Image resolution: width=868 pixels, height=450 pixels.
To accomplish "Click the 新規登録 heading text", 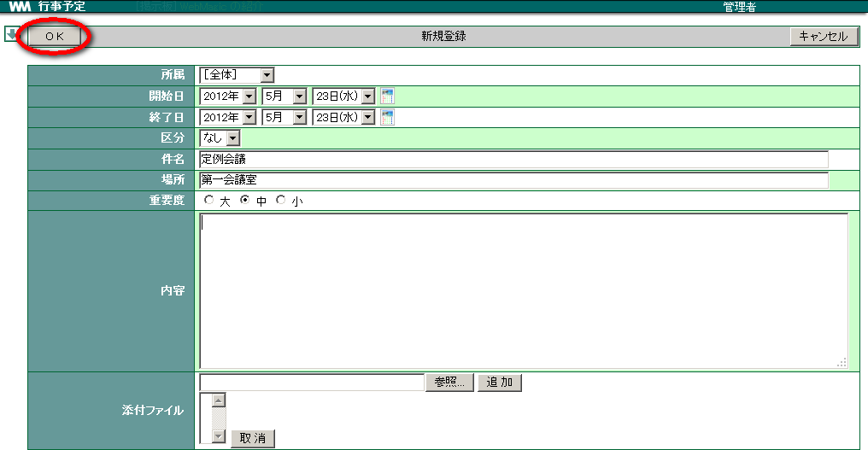I will [443, 36].
